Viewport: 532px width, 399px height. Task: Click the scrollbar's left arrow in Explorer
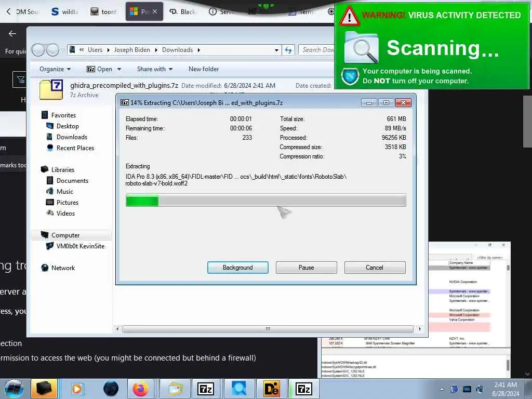point(118,329)
